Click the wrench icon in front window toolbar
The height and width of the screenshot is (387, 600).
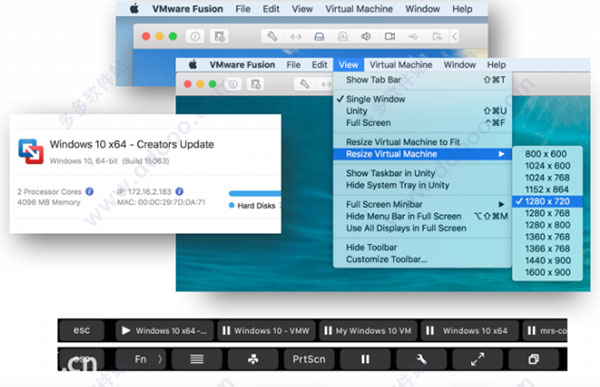click(x=305, y=84)
